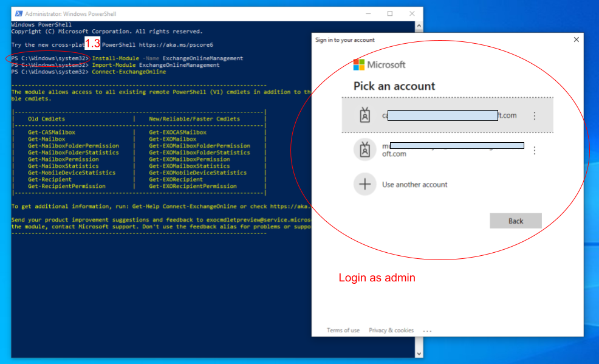Select the first account ending in t.com
The width and height of the screenshot is (599, 364).
(x=447, y=115)
